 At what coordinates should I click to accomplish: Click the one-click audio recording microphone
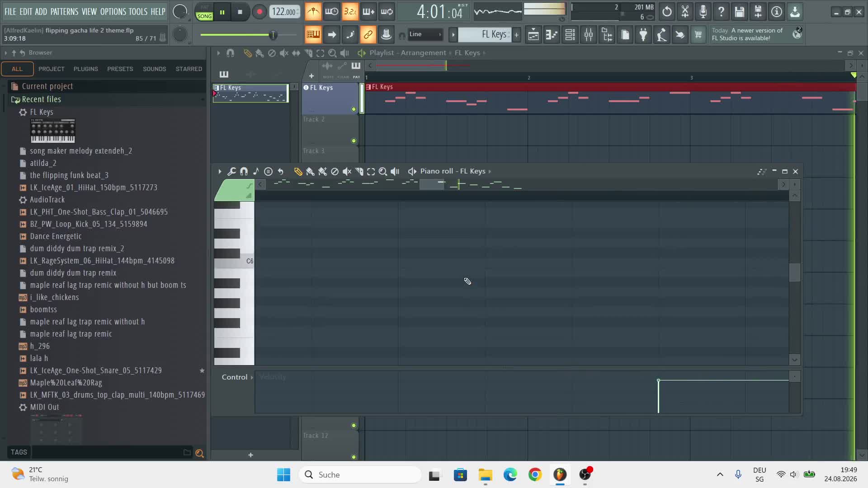click(703, 12)
